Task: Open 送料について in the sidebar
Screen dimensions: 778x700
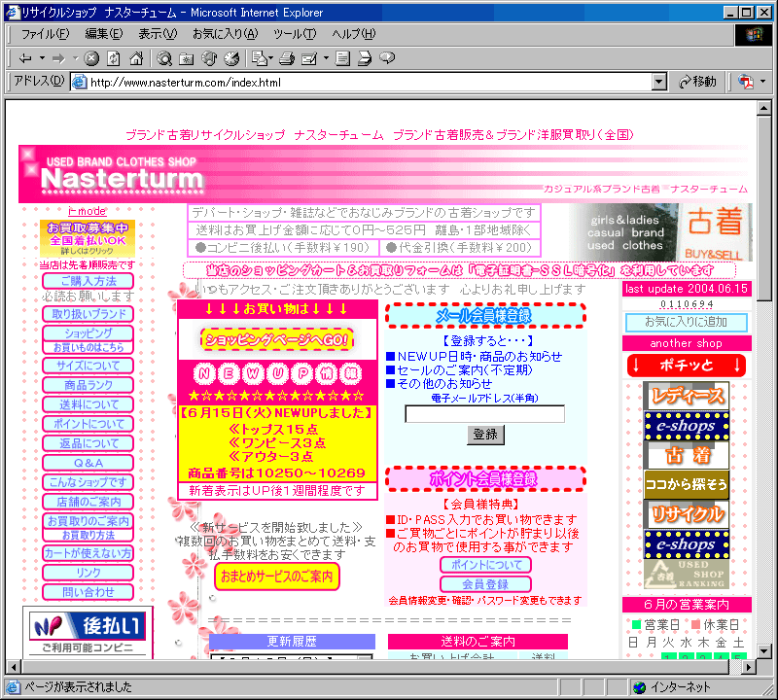Action: 88,404
